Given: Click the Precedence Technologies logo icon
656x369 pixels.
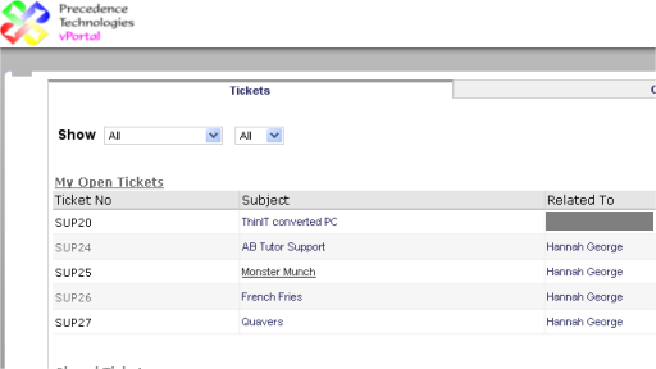Looking at the screenshot, I should tap(25, 23).
